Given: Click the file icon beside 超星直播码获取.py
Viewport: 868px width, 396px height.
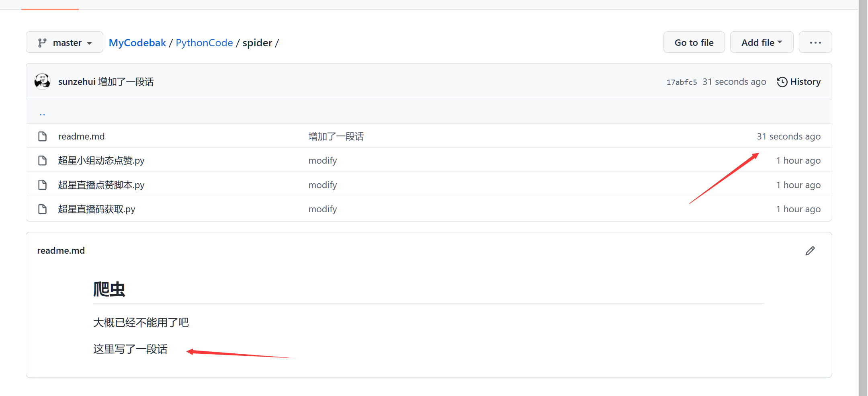Looking at the screenshot, I should 42,209.
